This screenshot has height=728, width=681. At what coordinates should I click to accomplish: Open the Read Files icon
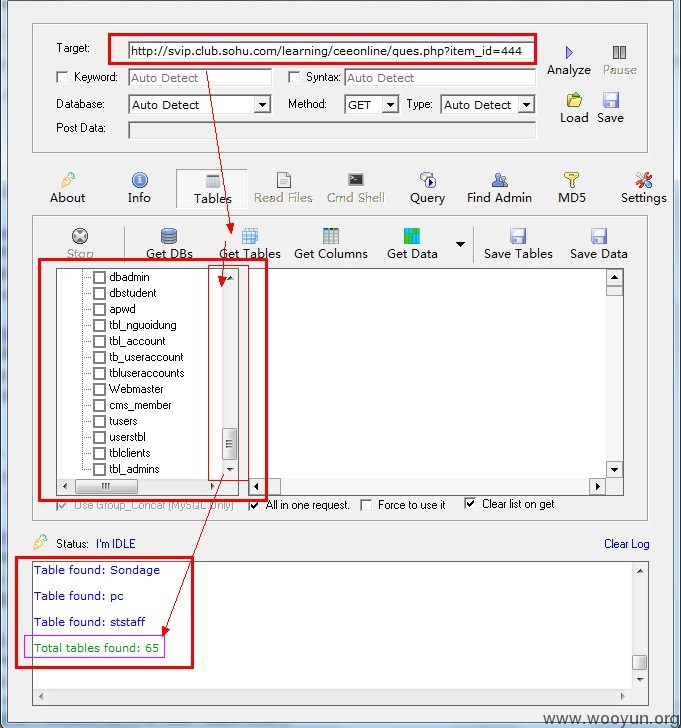283,180
